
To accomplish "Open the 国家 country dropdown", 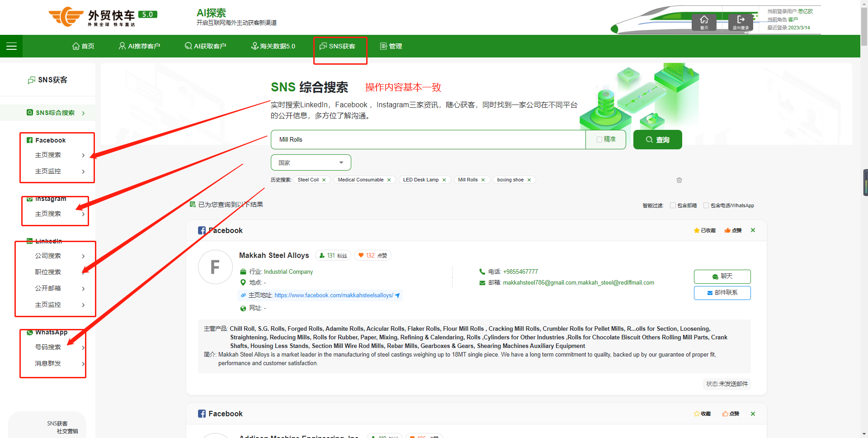I will (x=311, y=163).
